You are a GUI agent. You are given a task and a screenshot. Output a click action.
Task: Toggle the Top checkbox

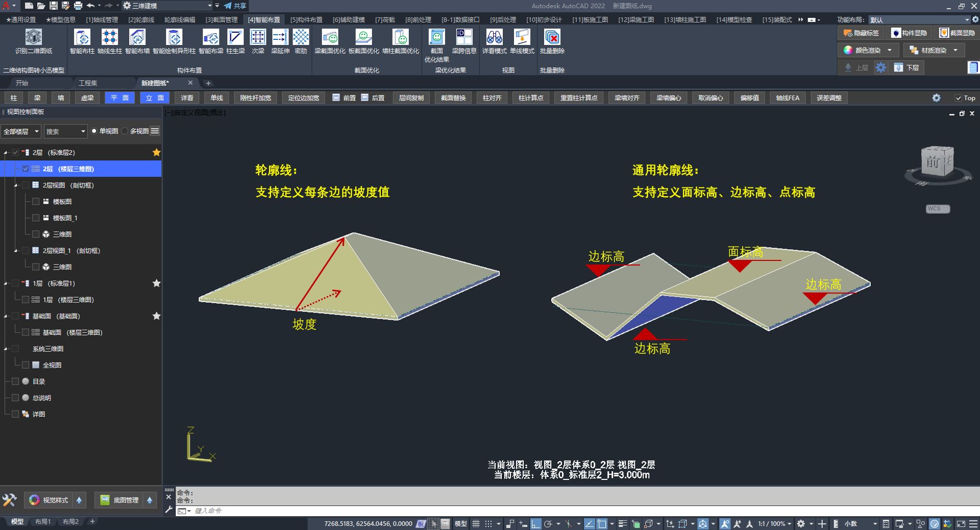[x=958, y=98]
